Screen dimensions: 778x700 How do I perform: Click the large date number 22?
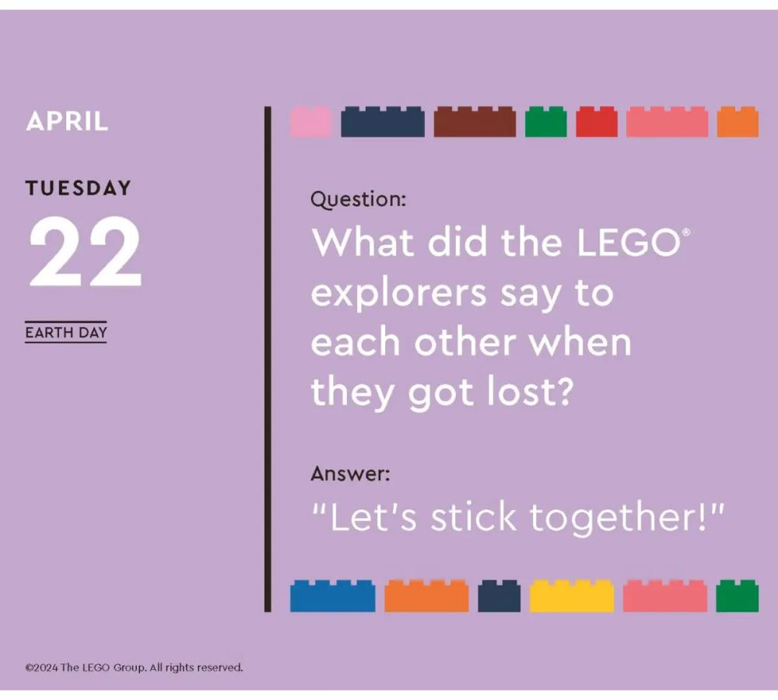pos(86,251)
